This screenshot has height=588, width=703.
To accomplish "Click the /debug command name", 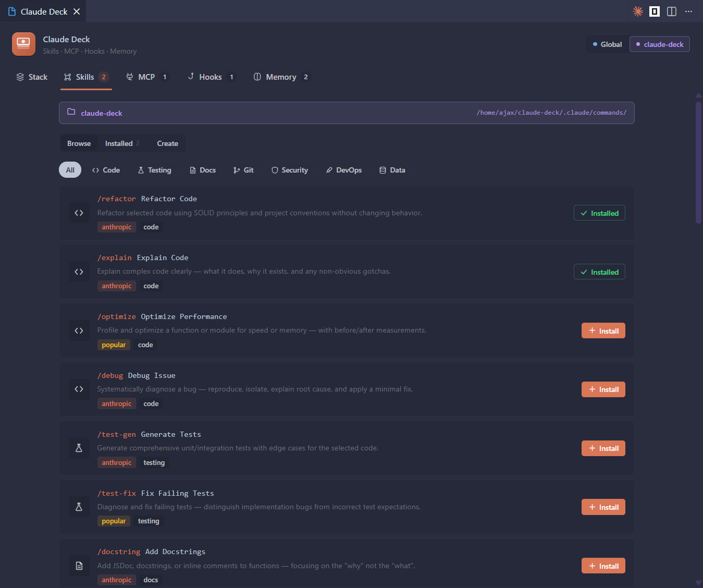I will (110, 375).
